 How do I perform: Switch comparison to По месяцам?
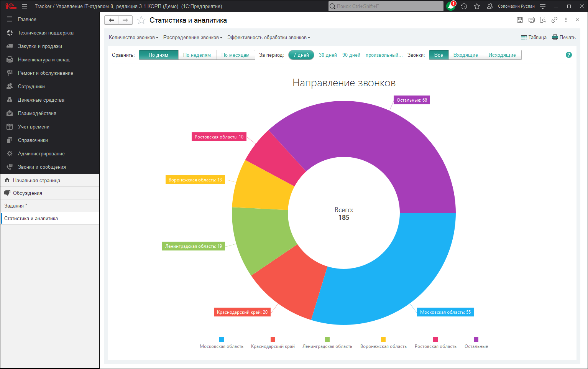pyautogui.click(x=235, y=55)
